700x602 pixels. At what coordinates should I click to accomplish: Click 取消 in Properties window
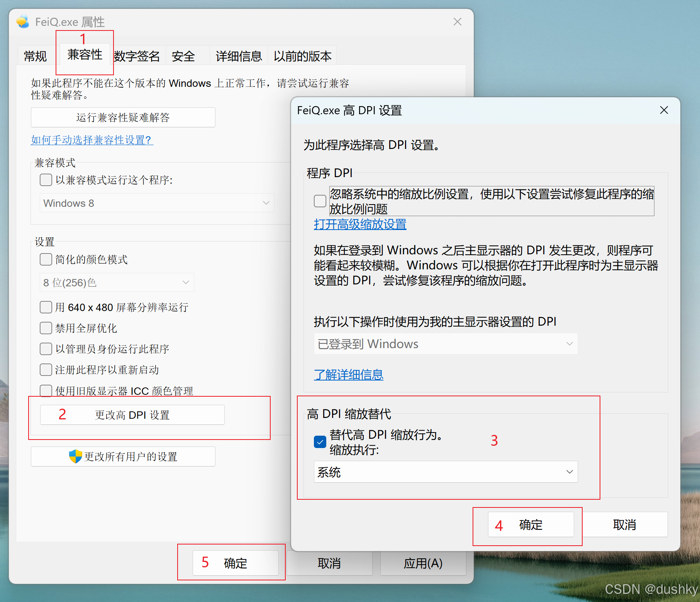coord(329,563)
